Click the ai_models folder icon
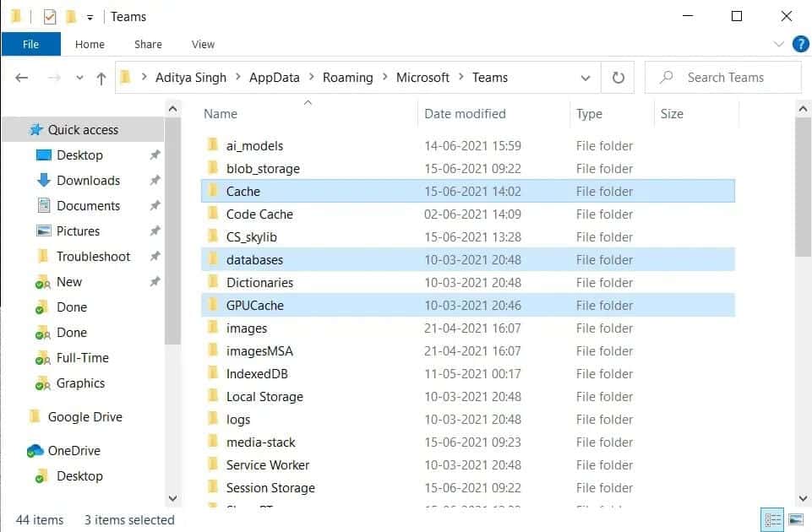The image size is (812, 532). [212, 144]
